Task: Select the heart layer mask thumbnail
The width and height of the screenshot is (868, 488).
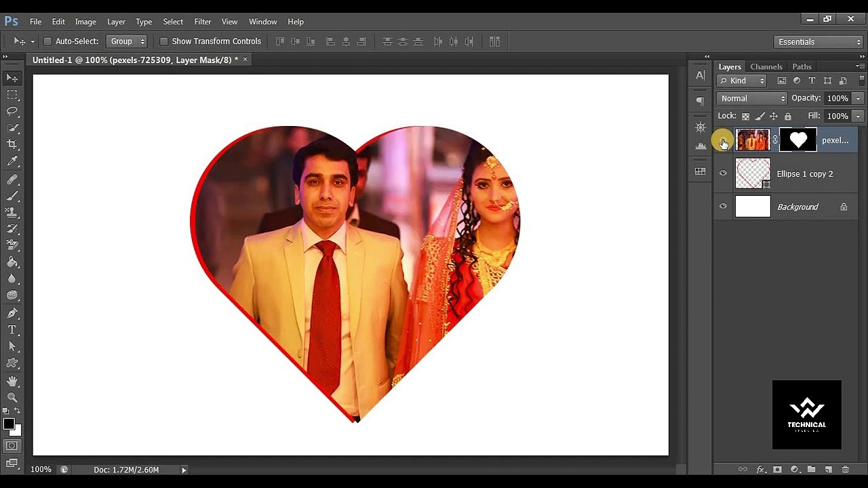Action: coord(798,140)
